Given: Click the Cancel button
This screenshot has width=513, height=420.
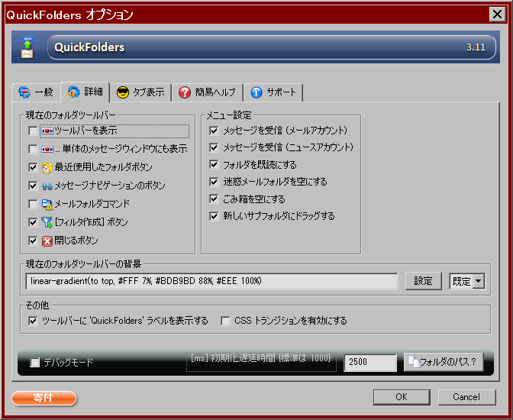Looking at the screenshot, I should [466, 397].
